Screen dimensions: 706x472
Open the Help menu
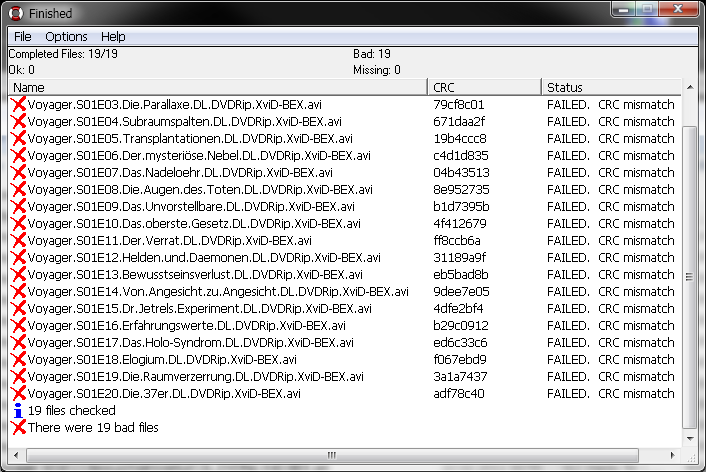pos(113,36)
